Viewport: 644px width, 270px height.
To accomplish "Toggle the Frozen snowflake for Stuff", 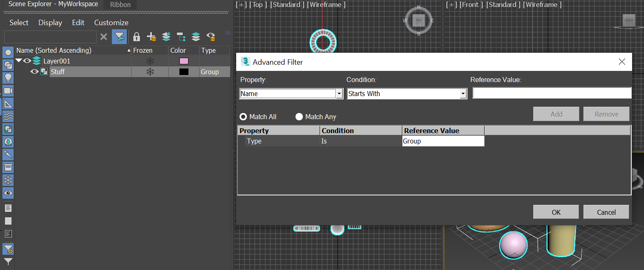I will pyautogui.click(x=150, y=72).
